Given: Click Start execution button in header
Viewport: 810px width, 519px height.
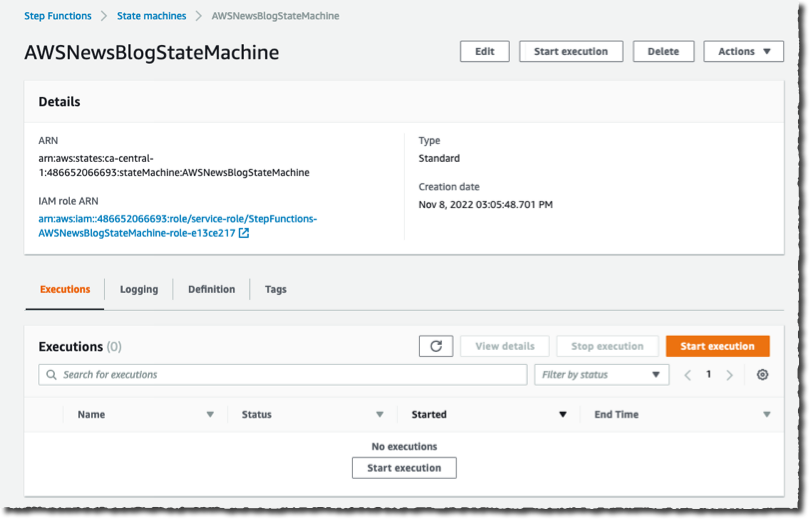Looking at the screenshot, I should [571, 52].
